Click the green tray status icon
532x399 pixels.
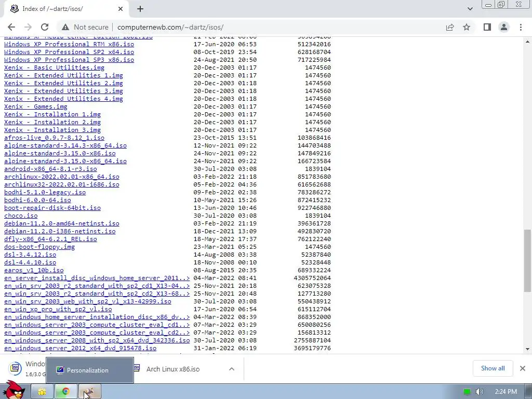tap(467, 392)
